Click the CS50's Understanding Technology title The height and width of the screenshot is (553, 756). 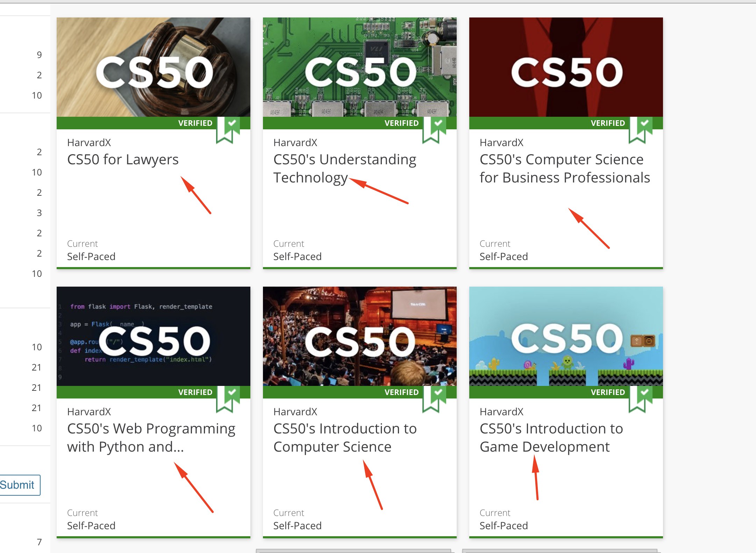(x=345, y=168)
